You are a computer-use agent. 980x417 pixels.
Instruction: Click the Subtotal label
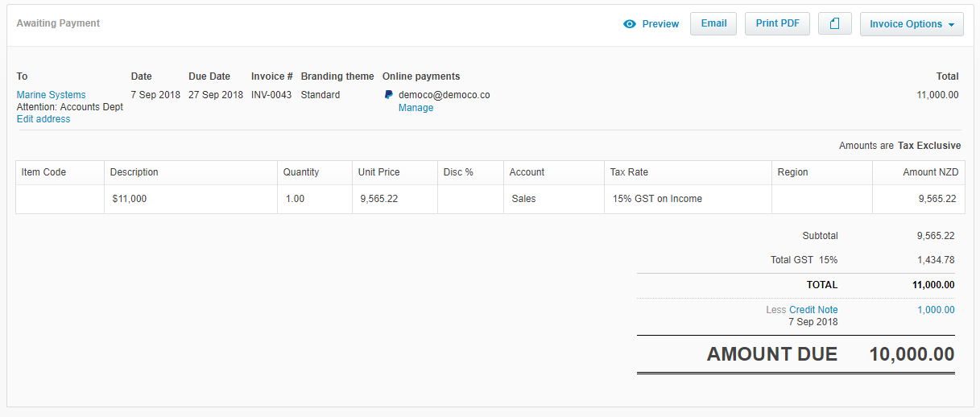click(x=820, y=236)
